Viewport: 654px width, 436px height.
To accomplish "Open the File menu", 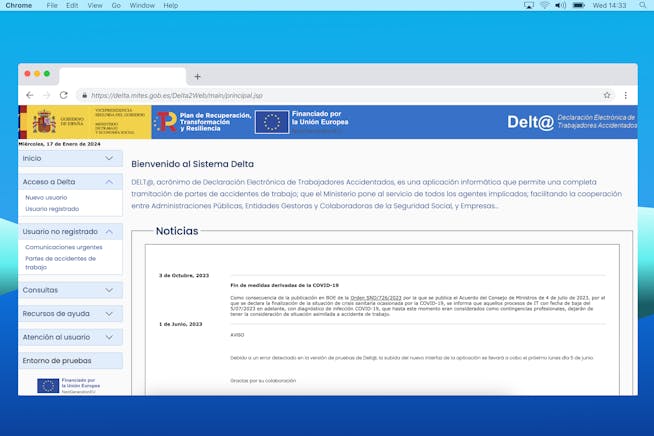I will [52, 5].
